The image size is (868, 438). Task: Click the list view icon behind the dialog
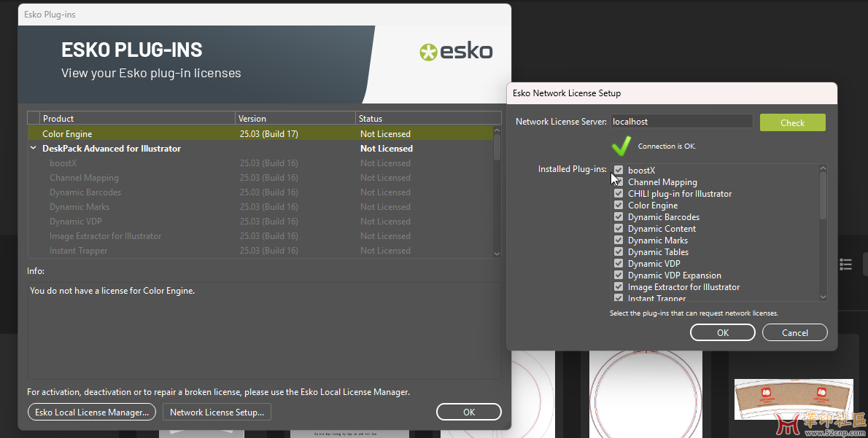click(x=845, y=264)
